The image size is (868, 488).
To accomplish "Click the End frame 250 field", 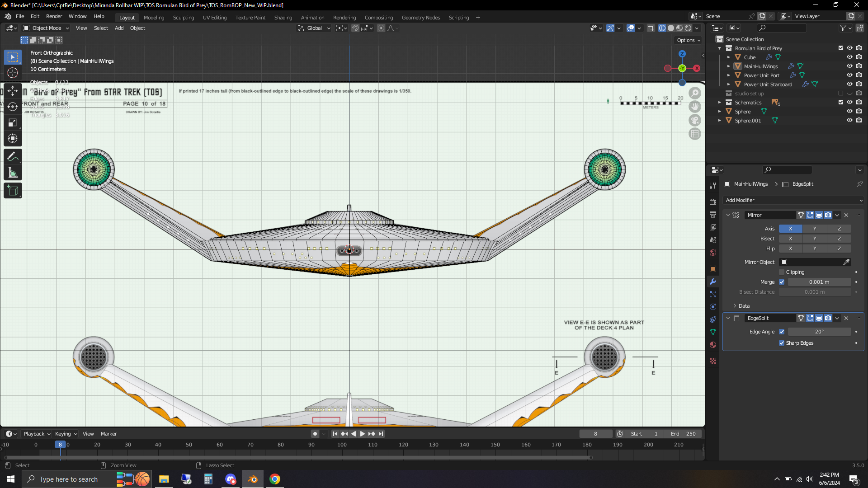I will pyautogui.click(x=683, y=434).
